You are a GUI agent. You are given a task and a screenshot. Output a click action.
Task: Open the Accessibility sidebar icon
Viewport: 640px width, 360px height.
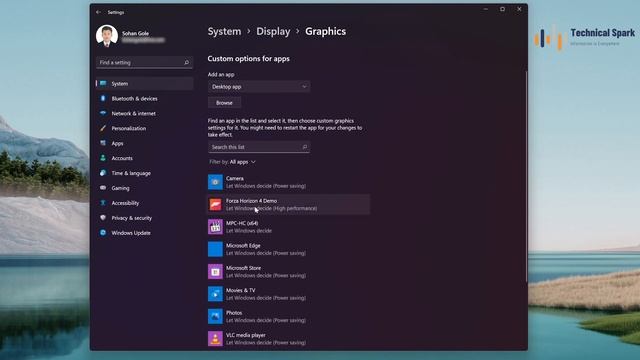coord(103,203)
